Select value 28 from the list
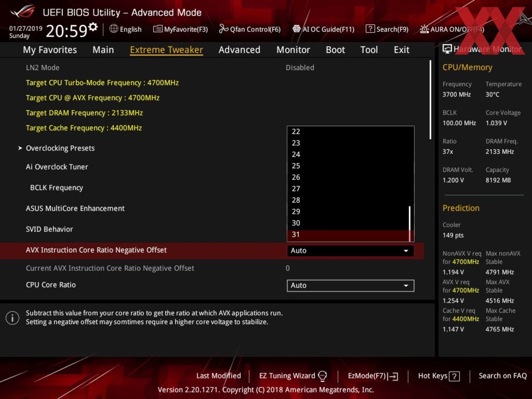 [x=348, y=200]
